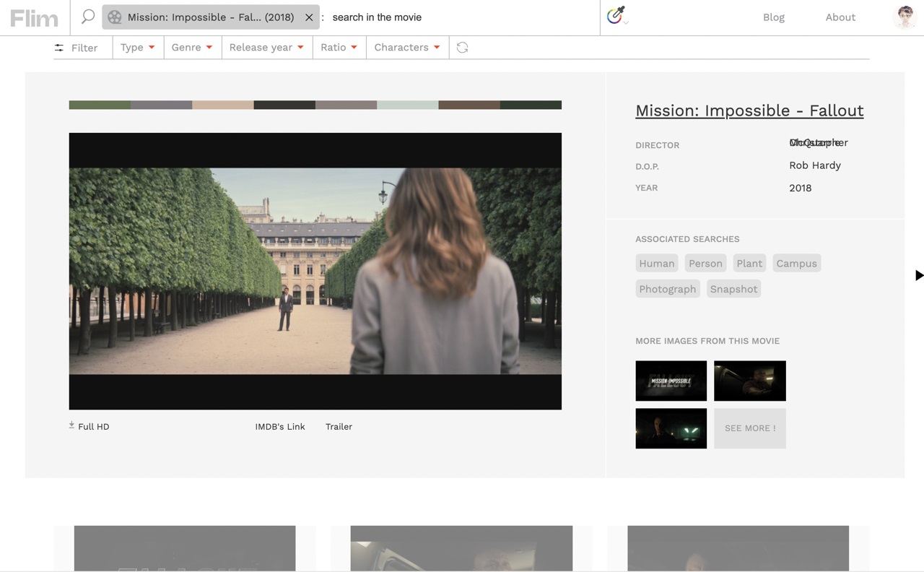Reset filters with the refresh icon
Image resolution: width=924 pixels, height=572 pixels.
(463, 48)
